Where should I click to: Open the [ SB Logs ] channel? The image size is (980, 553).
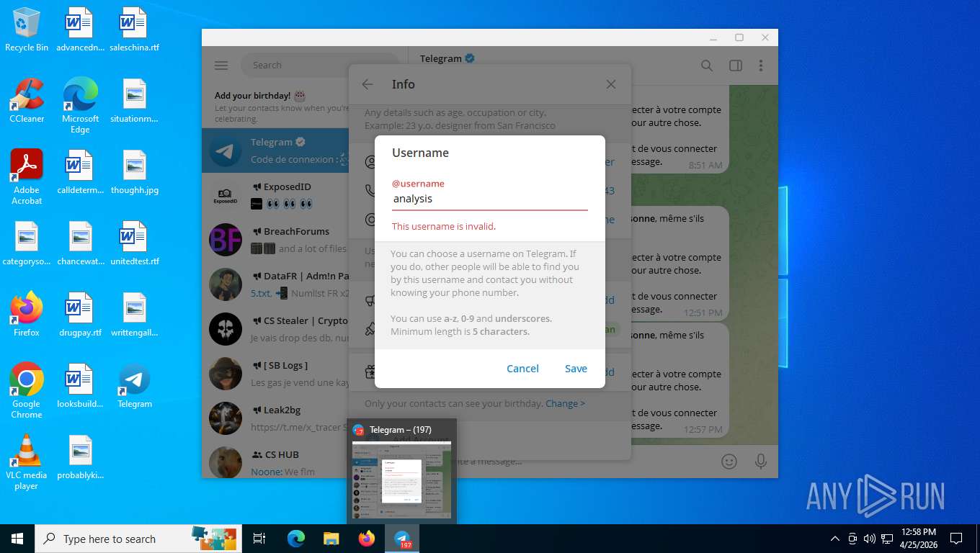click(x=275, y=374)
